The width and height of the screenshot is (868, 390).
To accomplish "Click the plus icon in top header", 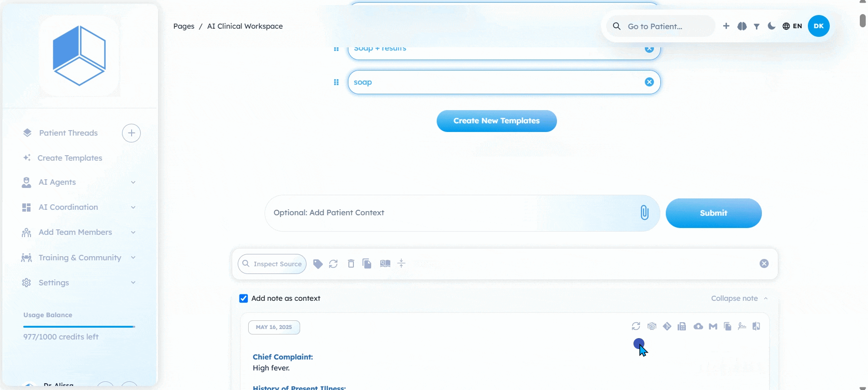I will coord(726,26).
